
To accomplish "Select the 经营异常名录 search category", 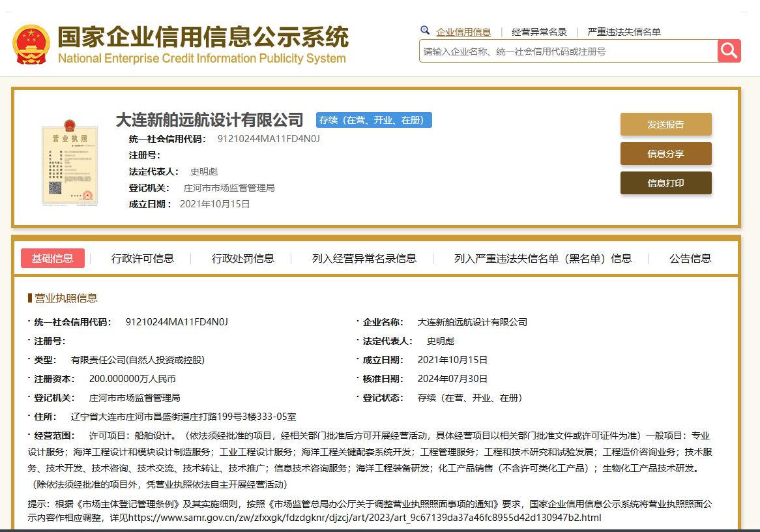I will pyautogui.click(x=539, y=32).
